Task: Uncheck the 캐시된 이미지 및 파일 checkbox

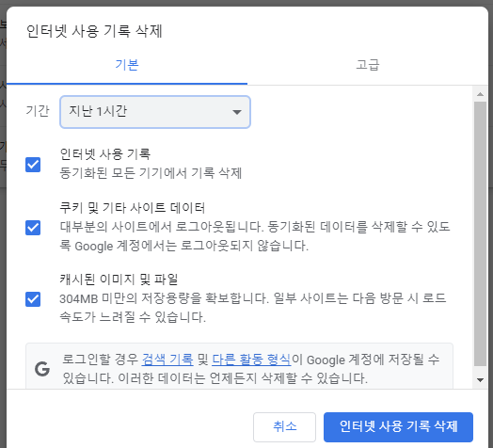Action: (x=33, y=299)
